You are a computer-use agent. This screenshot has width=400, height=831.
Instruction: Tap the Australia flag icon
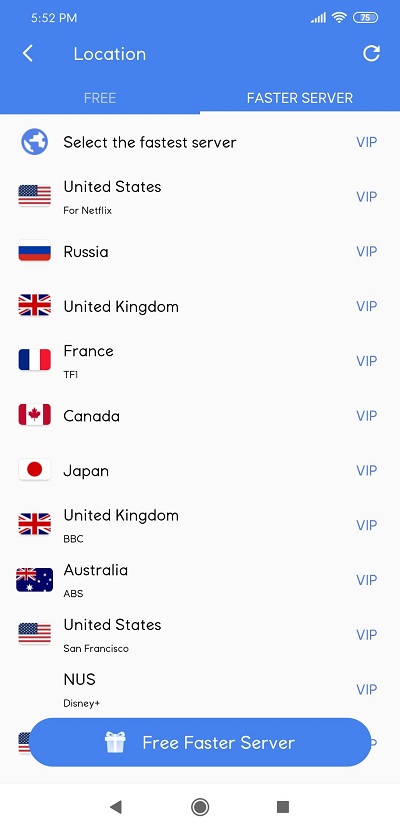(x=34, y=580)
